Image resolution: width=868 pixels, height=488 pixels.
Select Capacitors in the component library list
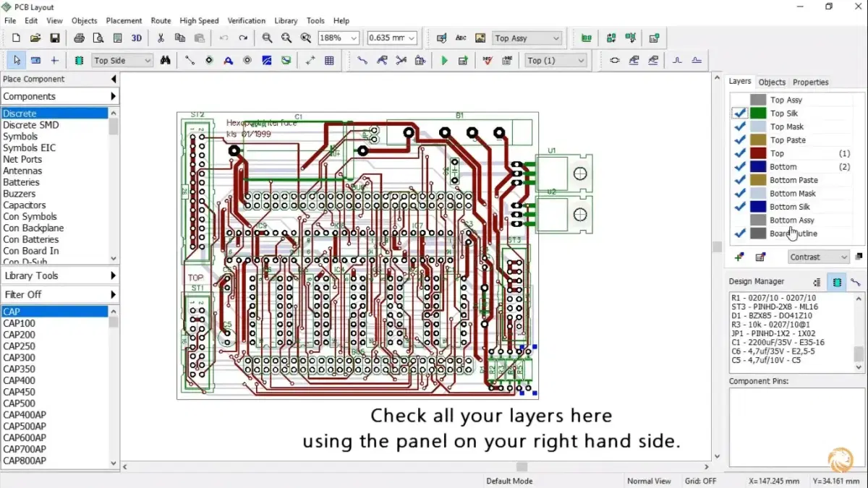click(x=25, y=205)
